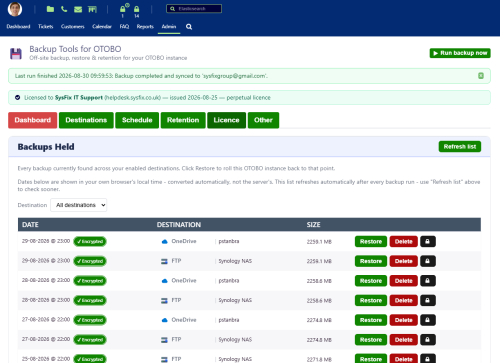
Task: Open the FAQ navigation menu
Action: coord(124,27)
